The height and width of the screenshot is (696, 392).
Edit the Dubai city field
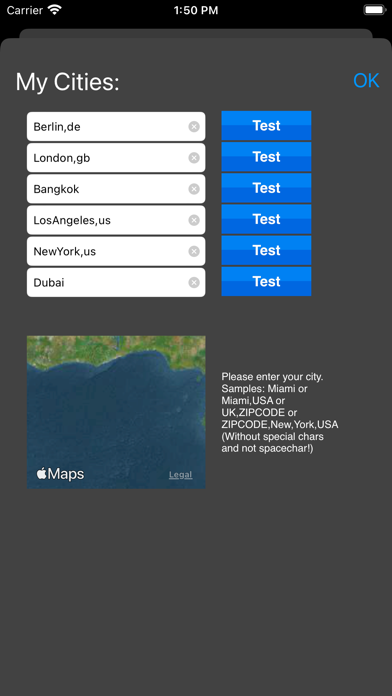pyautogui.click(x=116, y=282)
